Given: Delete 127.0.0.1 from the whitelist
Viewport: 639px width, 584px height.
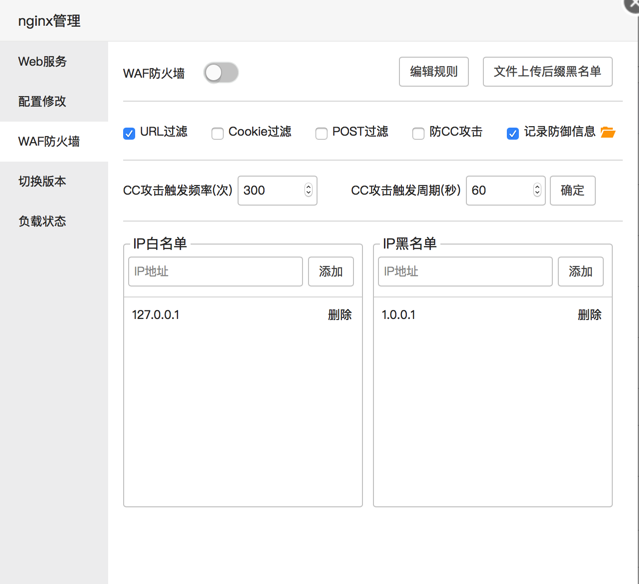Looking at the screenshot, I should 339,315.
